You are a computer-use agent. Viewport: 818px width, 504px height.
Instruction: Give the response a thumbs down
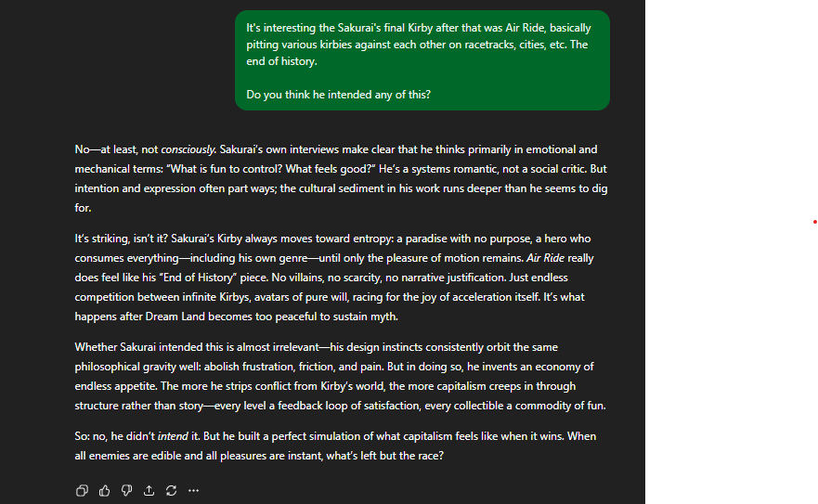click(126, 490)
